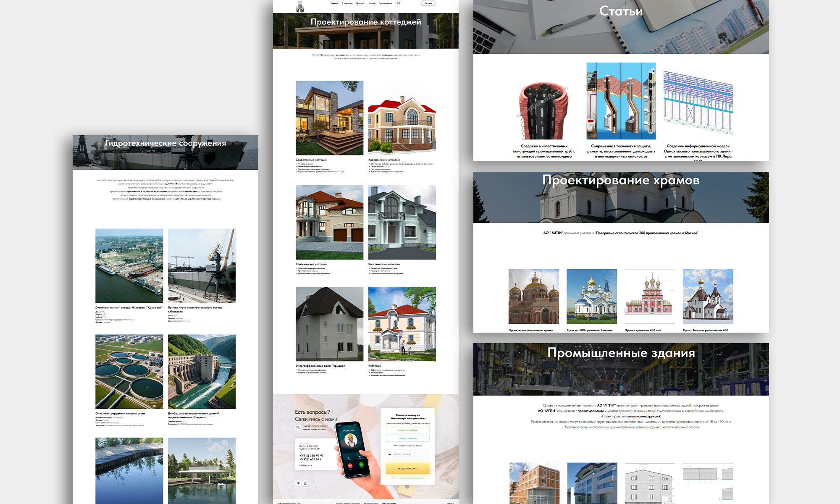The image size is (840, 504).
Task: Open the multi-barrel industrial chimney article image
Action: click(x=544, y=110)
